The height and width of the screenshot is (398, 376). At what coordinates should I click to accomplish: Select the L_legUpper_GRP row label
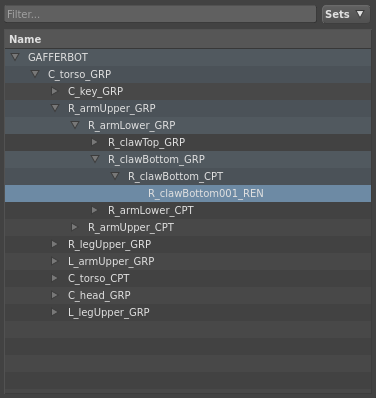(x=109, y=312)
